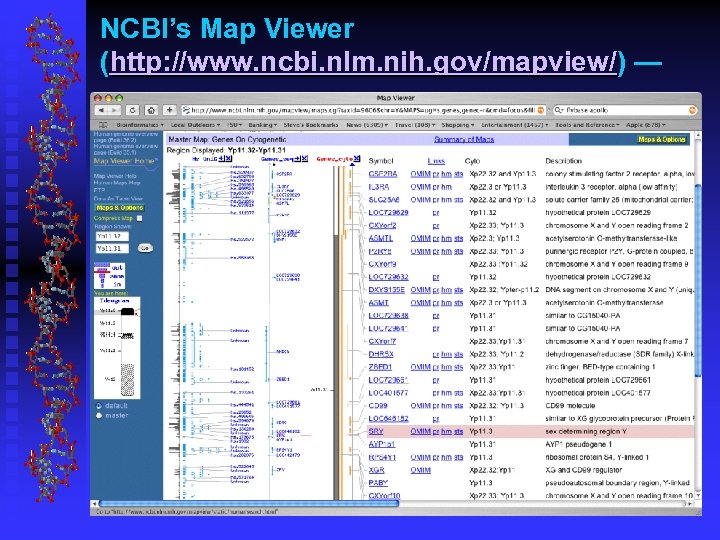720x540 pixels.
Task: Reload the Map Viewer page
Action: (133, 110)
